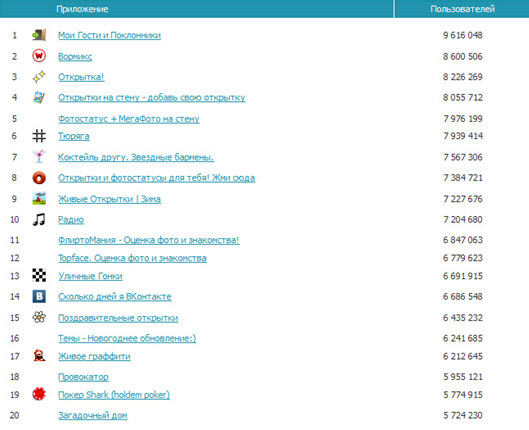
Task: Click the sparkle stars icon for Открытка!
Action: click(x=39, y=77)
